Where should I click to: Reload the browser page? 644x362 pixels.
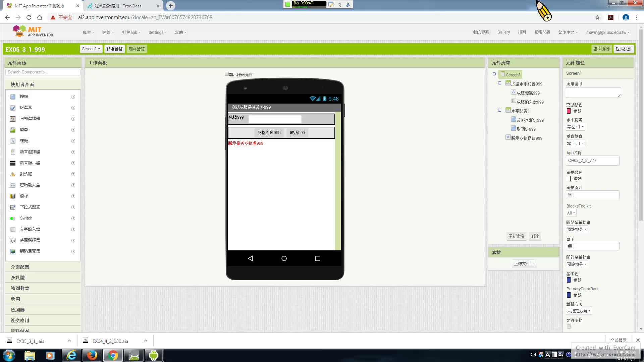[29, 17]
